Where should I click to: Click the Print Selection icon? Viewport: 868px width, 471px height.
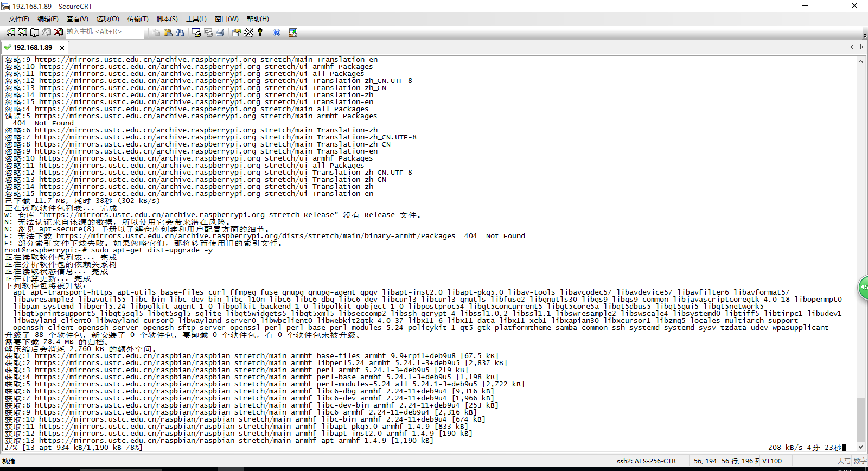(208, 33)
